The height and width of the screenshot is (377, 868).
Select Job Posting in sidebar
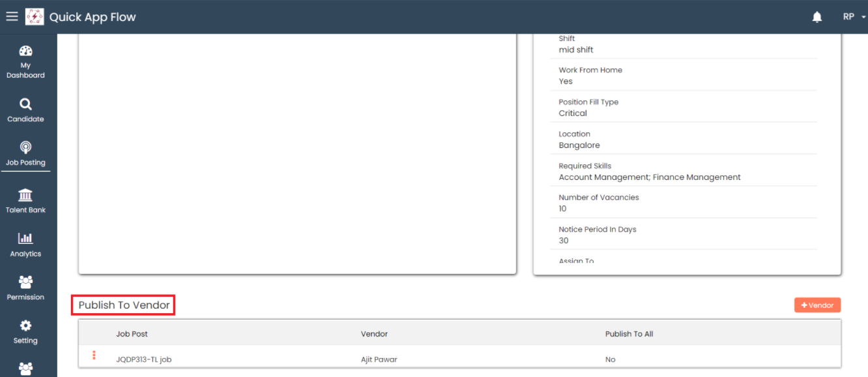coord(25,154)
